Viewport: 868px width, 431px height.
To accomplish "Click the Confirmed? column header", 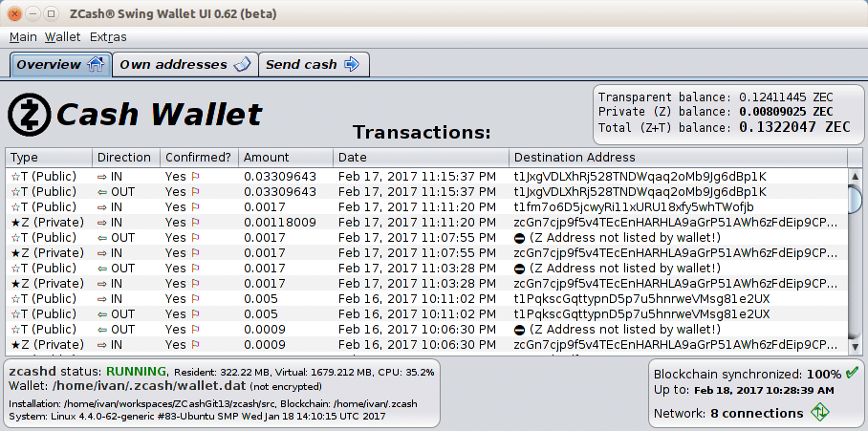I will click(199, 157).
